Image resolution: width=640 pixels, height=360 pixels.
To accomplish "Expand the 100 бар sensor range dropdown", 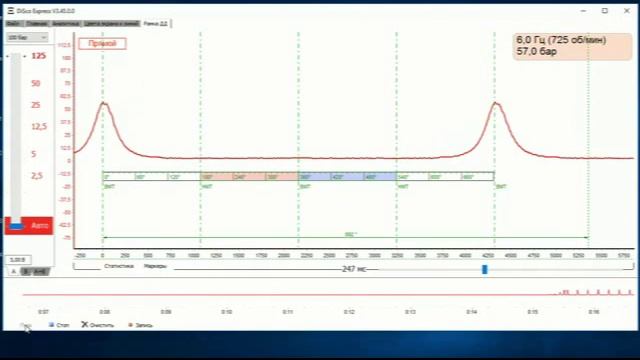I will [27, 38].
